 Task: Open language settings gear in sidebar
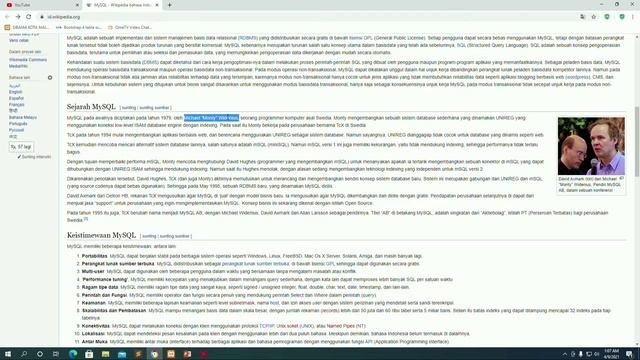[x=50, y=78]
